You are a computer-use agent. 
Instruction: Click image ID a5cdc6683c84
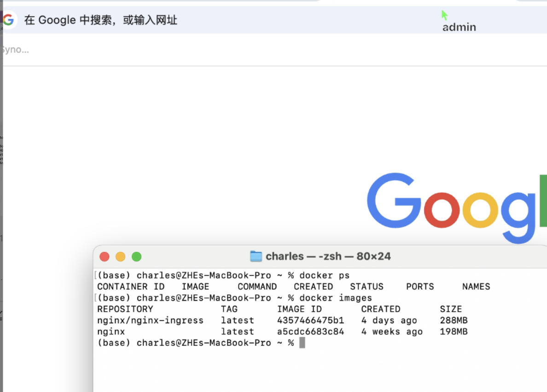[310, 332]
